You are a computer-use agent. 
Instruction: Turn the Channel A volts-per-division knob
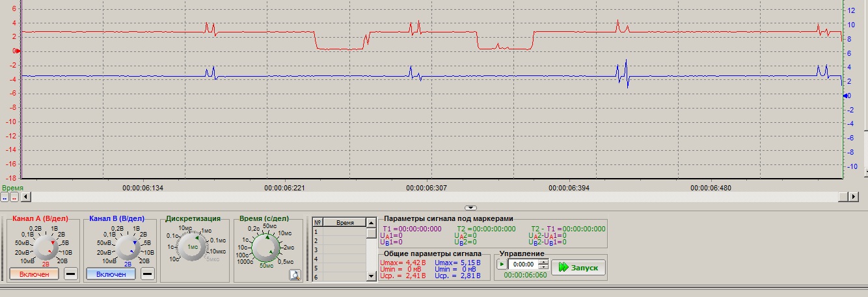(x=46, y=248)
